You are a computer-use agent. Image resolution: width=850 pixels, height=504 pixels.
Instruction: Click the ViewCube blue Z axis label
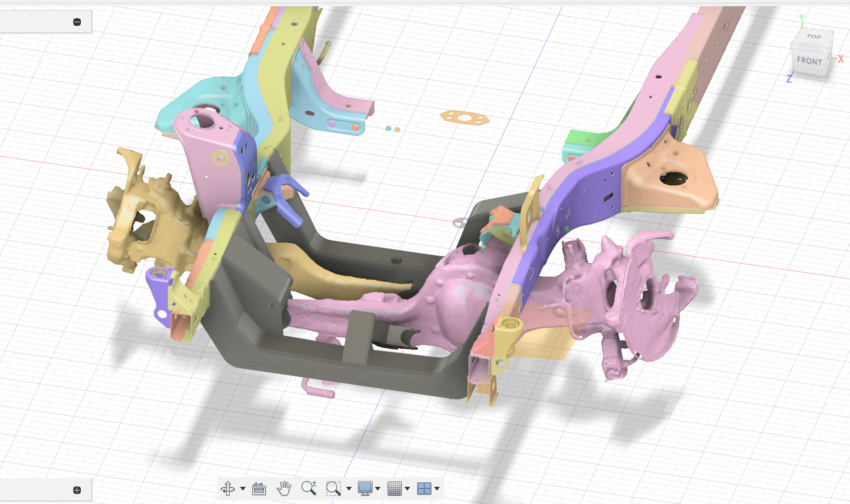(789, 78)
